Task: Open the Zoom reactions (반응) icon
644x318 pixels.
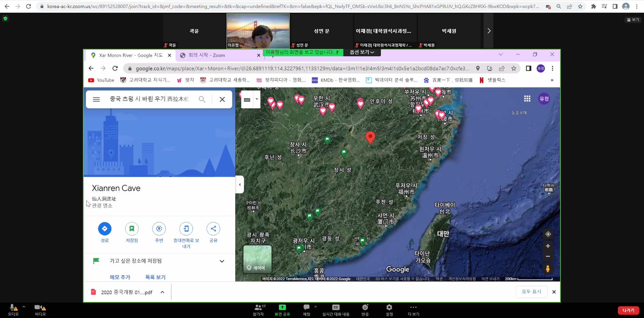Action: click(x=365, y=308)
